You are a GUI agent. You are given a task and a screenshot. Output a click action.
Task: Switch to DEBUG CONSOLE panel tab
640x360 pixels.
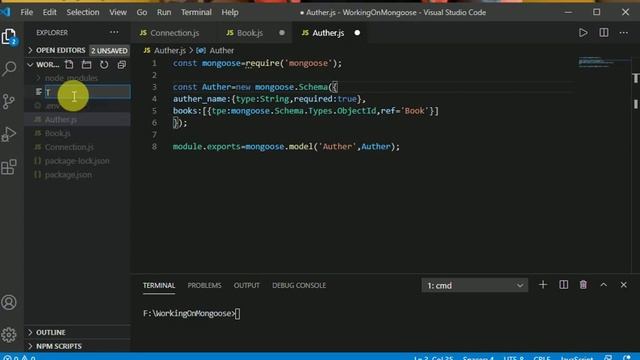299,285
